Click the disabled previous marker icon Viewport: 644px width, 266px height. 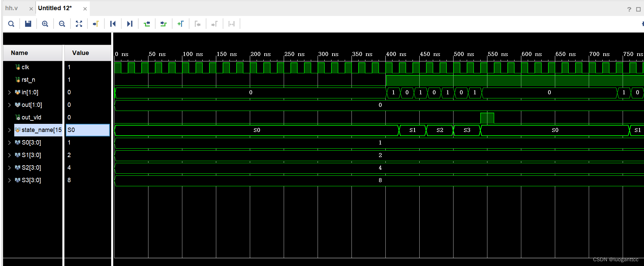point(198,24)
